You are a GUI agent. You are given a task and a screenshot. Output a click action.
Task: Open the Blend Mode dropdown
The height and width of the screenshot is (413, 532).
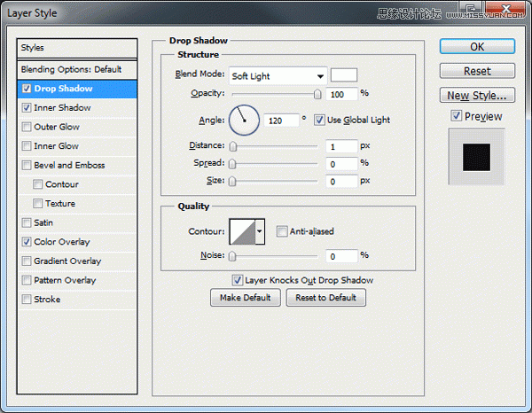(x=278, y=76)
